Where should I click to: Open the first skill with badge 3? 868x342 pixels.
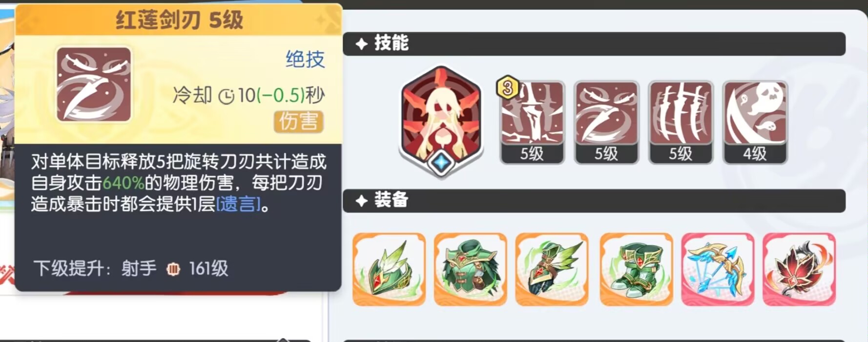point(532,122)
